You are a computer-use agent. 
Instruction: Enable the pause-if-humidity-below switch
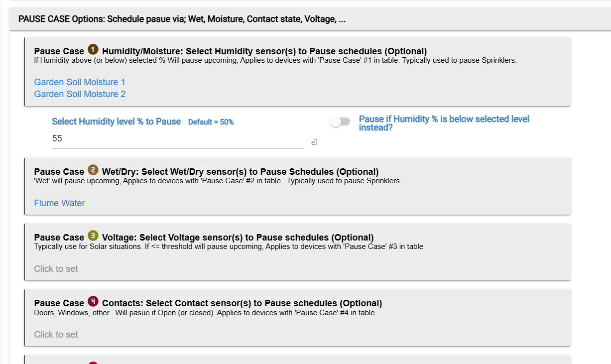[341, 121]
